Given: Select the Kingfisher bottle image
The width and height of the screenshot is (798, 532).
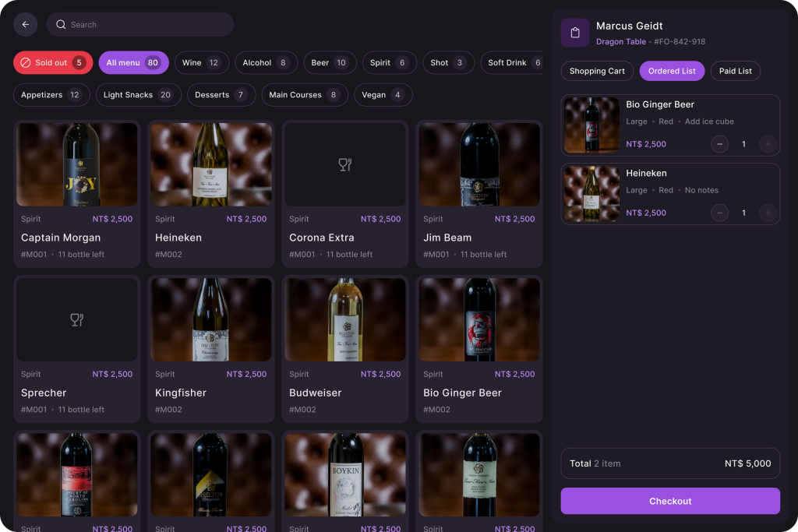Looking at the screenshot, I should [211, 319].
